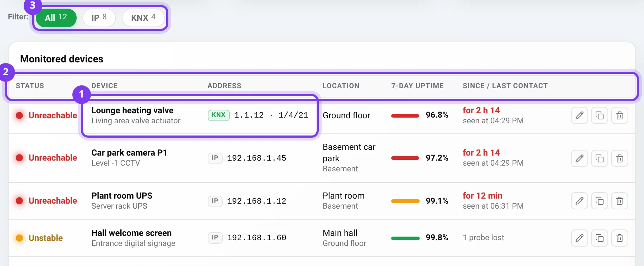Filter devices by IP type
This screenshot has height=266, width=644.
coord(99,18)
